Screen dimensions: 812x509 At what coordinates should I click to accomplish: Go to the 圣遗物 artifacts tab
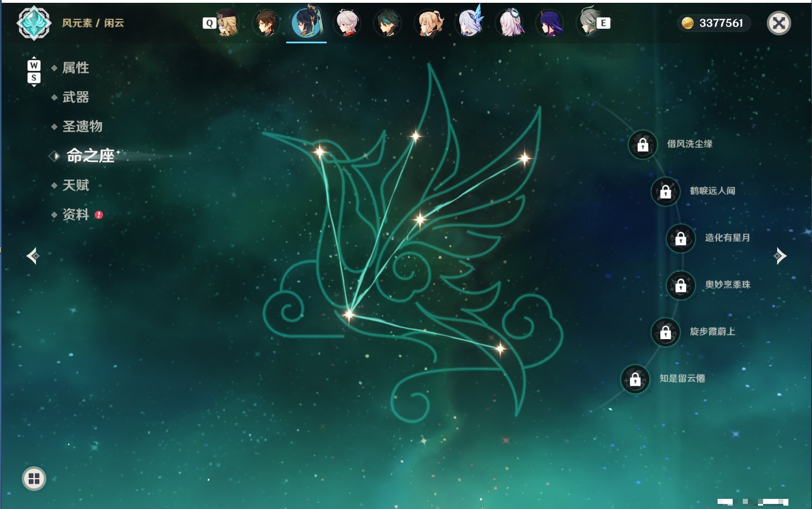click(82, 127)
